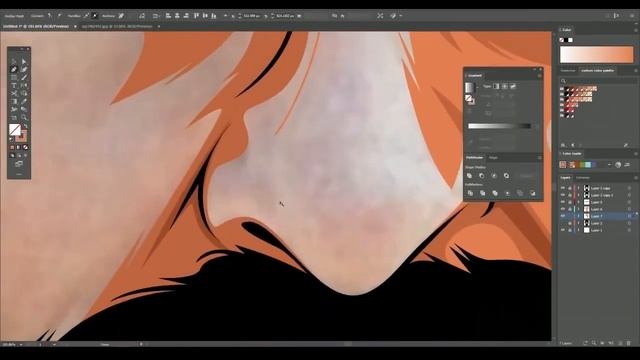The image size is (640, 360).
Task: Open the Pathfinder panel options menu
Action: point(539,158)
